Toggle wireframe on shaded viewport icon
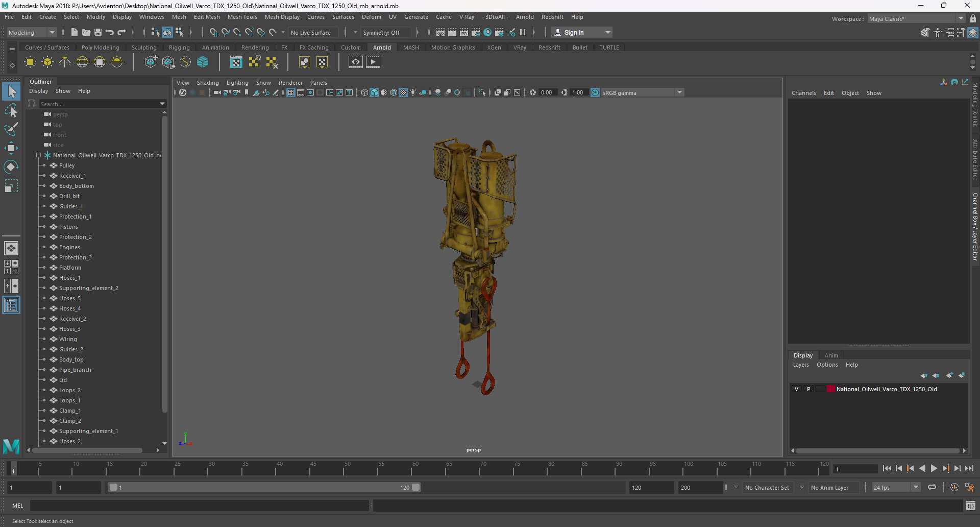980x527 pixels. point(394,92)
